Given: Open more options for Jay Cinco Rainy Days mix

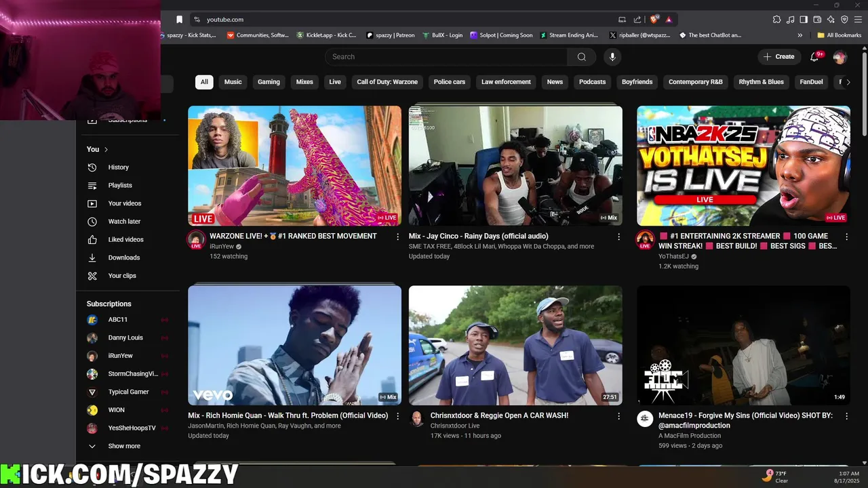Looking at the screenshot, I should click(x=618, y=237).
